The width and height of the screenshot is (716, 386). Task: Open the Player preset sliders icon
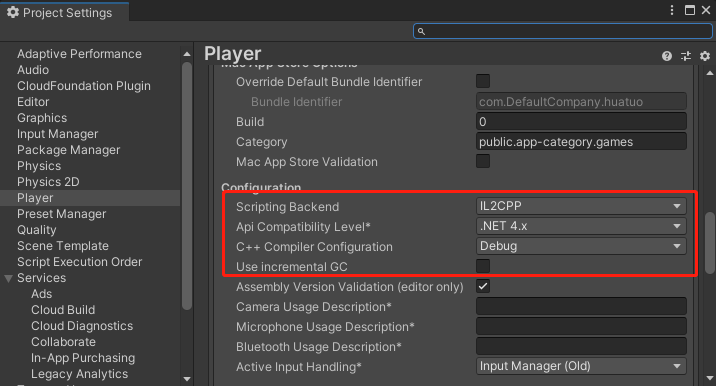(x=686, y=56)
